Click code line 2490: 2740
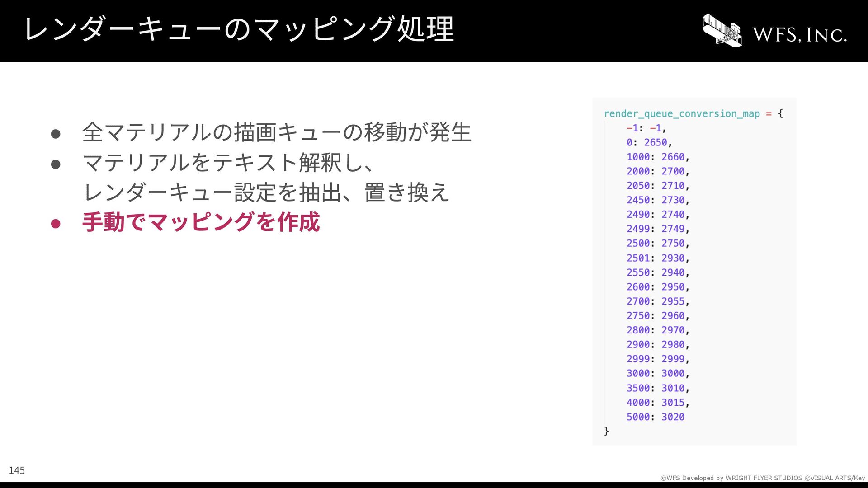Viewport: 868px width, 488px height. click(x=658, y=215)
